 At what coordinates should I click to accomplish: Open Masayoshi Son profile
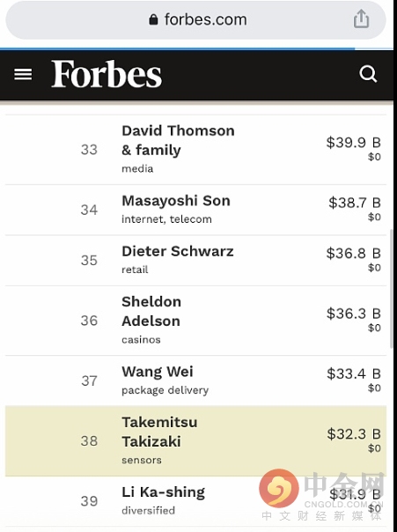click(195, 210)
